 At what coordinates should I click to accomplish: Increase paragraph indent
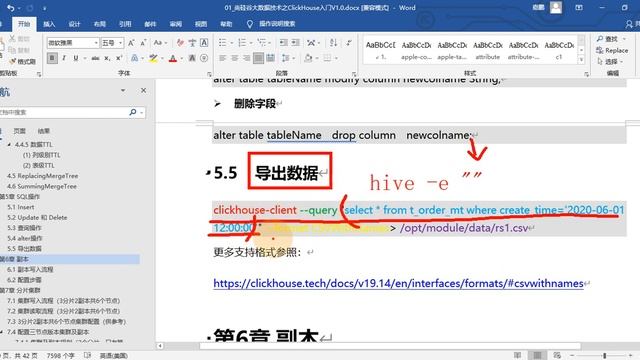296,43
